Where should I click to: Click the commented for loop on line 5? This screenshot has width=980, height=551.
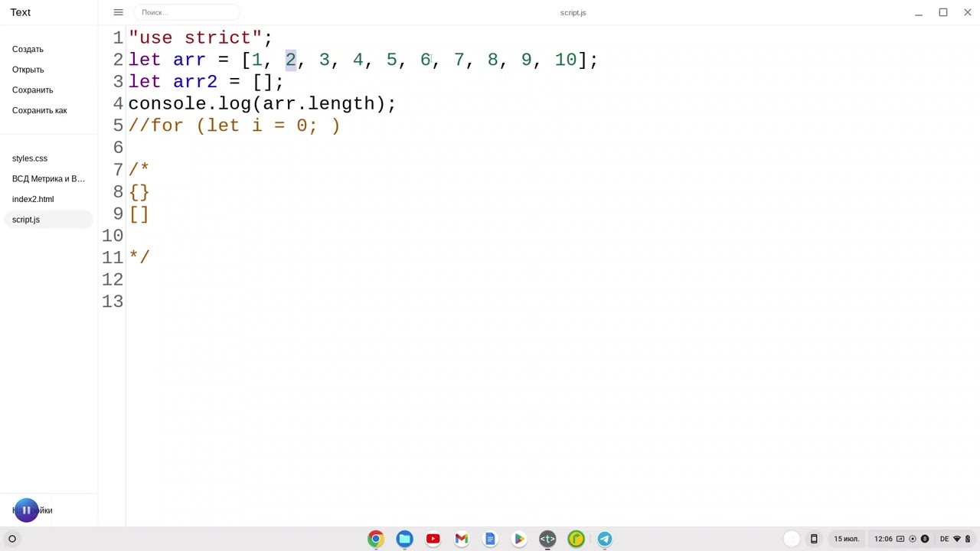pyautogui.click(x=234, y=126)
